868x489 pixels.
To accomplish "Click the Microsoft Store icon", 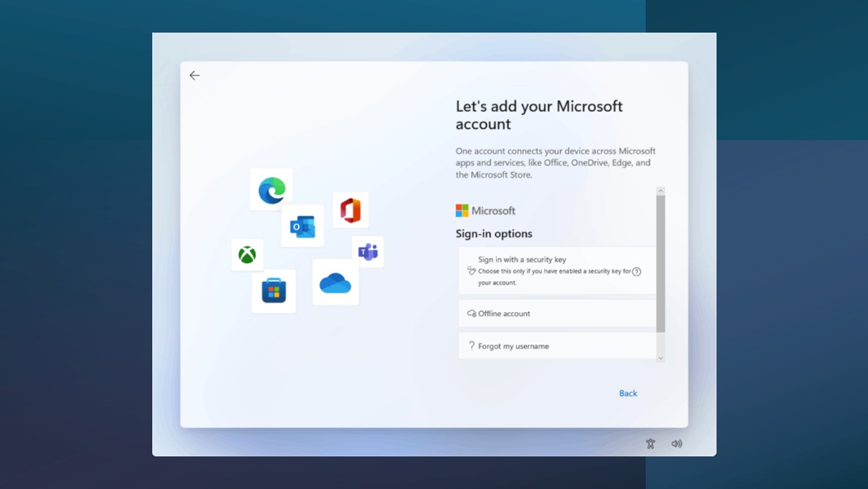I will pyautogui.click(x=274, y=290).
